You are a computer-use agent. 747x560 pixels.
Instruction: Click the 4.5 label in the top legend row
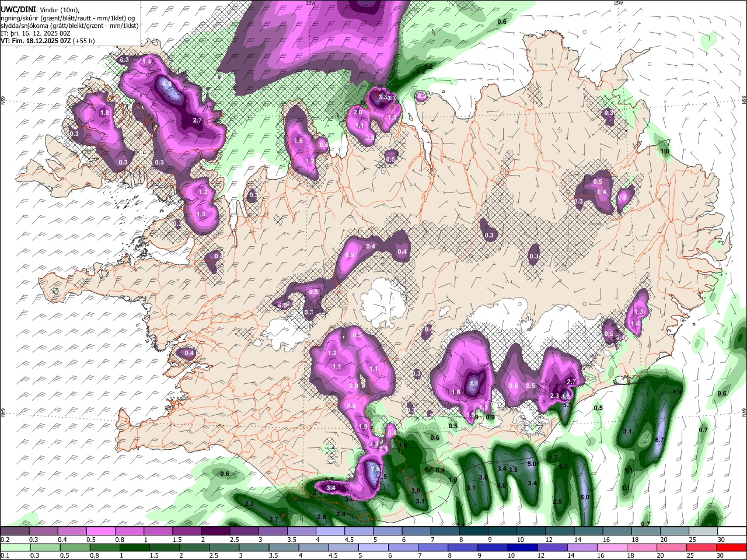[x=349, y=540]
